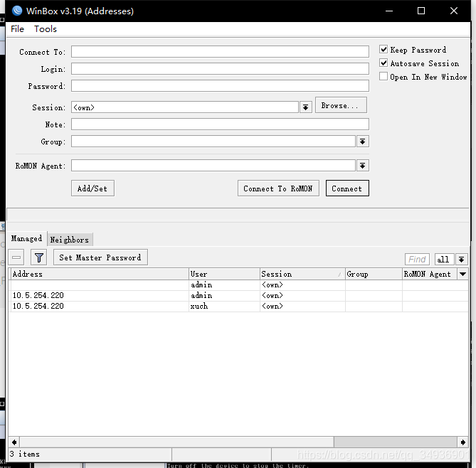The image size is (476, 468).
Task: Uncheck Autosave Session
Action: 384,63
